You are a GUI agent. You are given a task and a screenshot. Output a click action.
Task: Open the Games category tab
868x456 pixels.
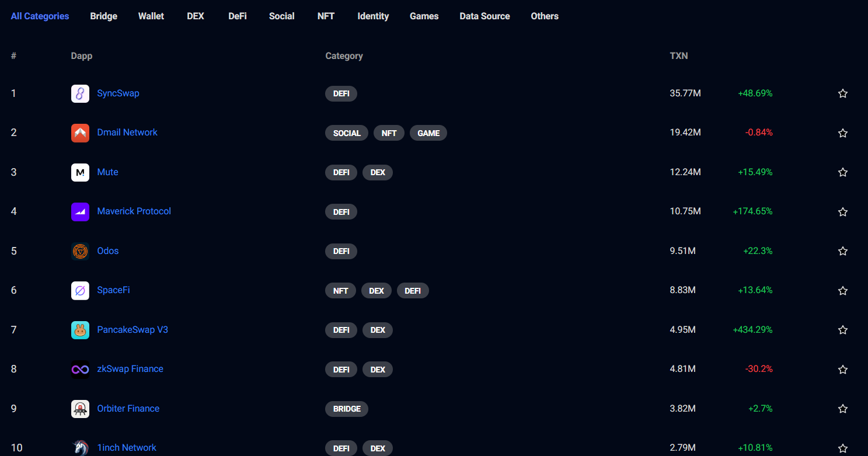point(424,16)
